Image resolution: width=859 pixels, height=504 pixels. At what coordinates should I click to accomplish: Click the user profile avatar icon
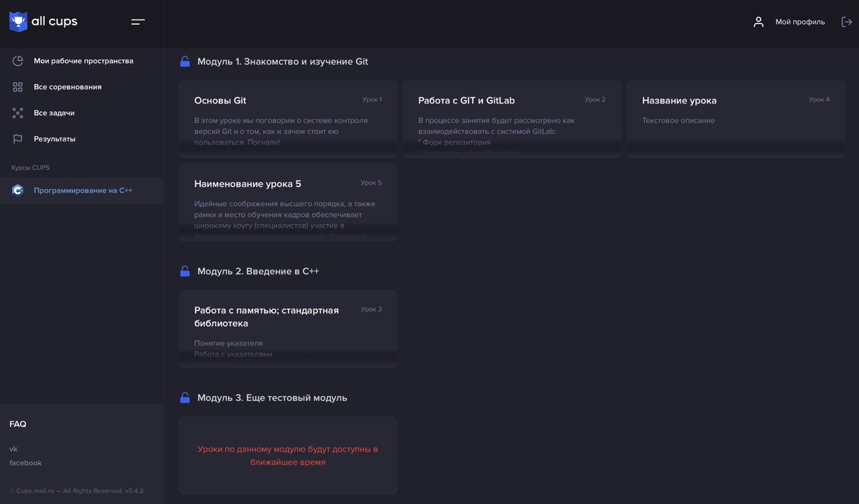[x=758, y=21]
